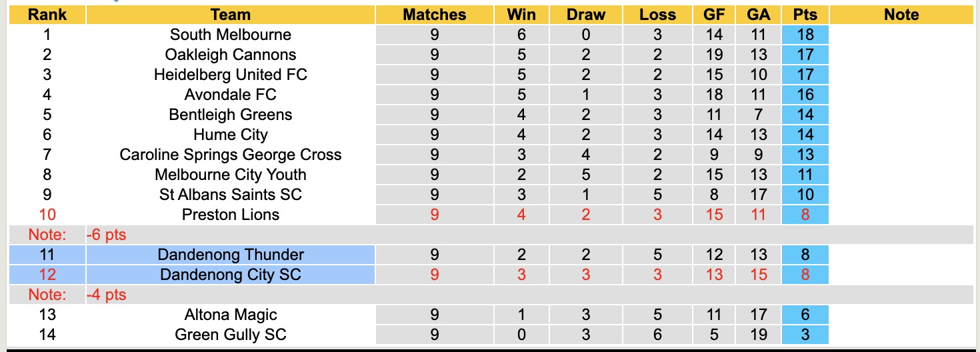980x352 pixels.
Task: Click the highlighted Dandenong City SC team
Action: (x=230, y=275)
